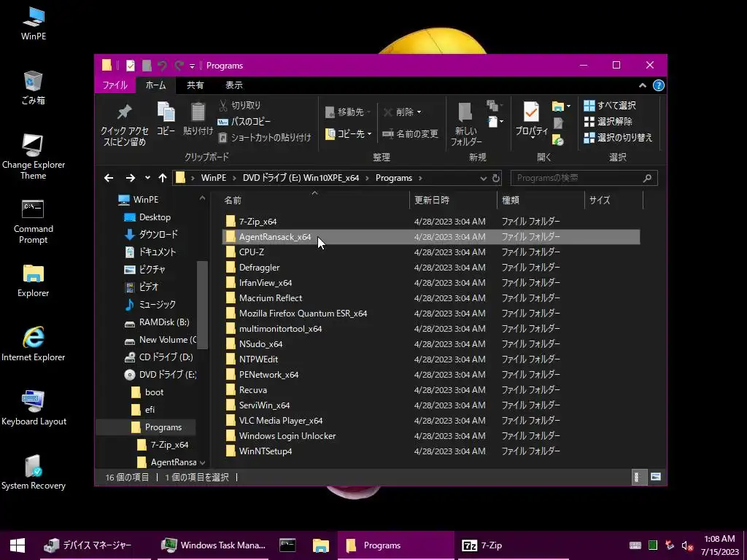Screen dimensions: 747x560
Task: Click the Up one level arrow
Action: point(163,178)
